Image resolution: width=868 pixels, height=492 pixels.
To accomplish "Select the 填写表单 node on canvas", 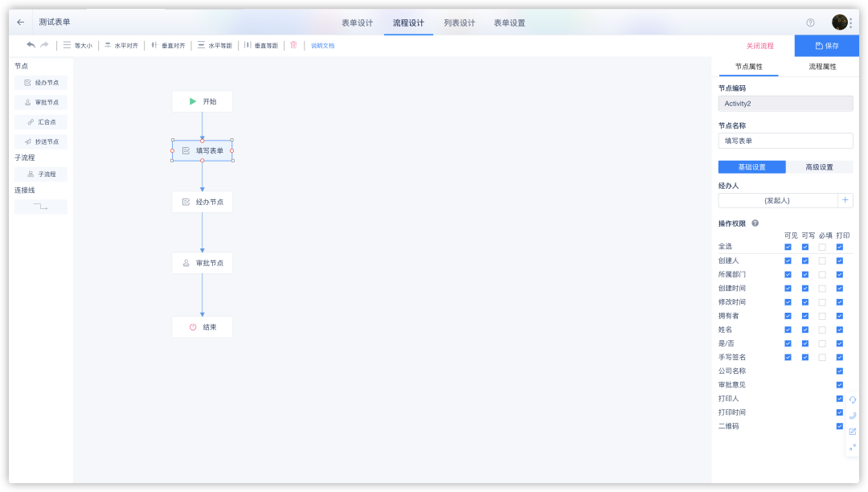I will [x=202, y=150].
